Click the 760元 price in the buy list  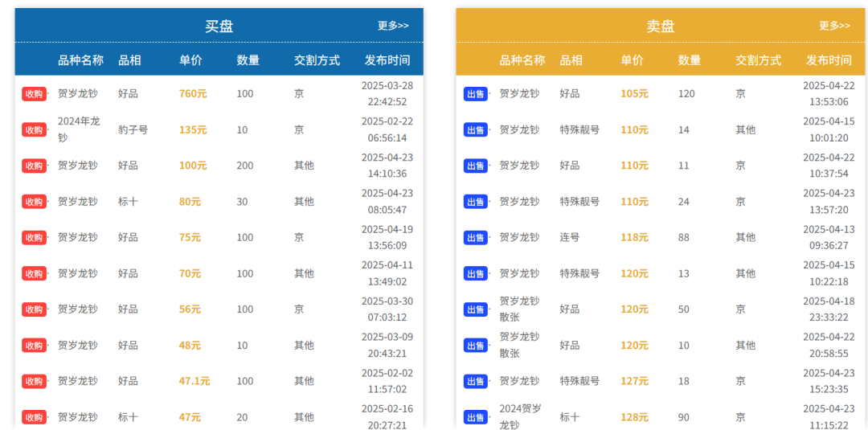click(x=193, y=93)
